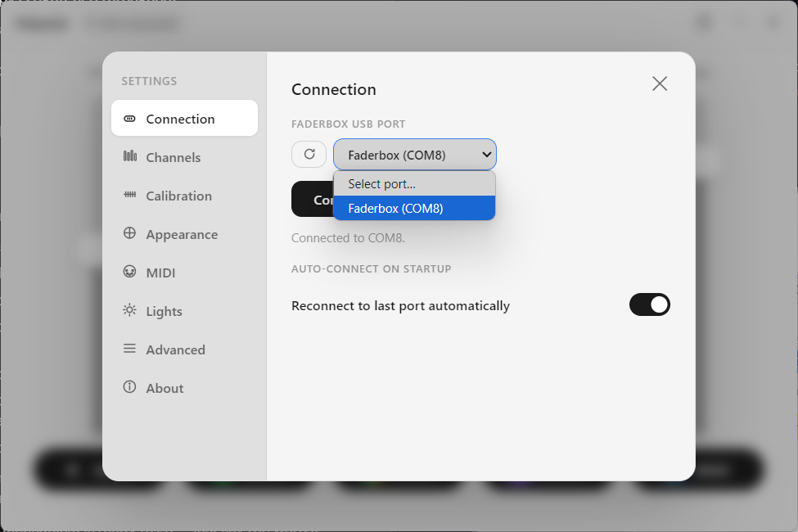Open the Appearance settings section
Viewport: 798px width, 532px height.
(185, 234)
